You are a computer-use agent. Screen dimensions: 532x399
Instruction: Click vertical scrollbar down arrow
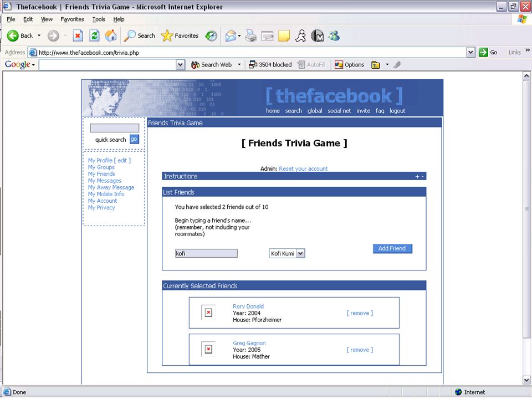point(526,380)
